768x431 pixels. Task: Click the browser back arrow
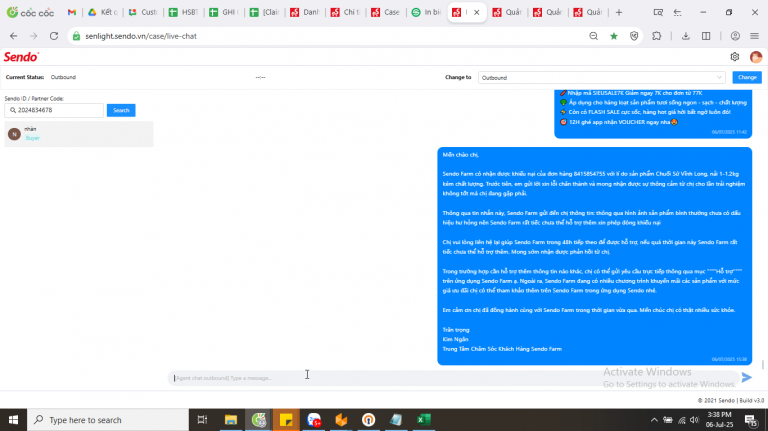pos(14,36)
